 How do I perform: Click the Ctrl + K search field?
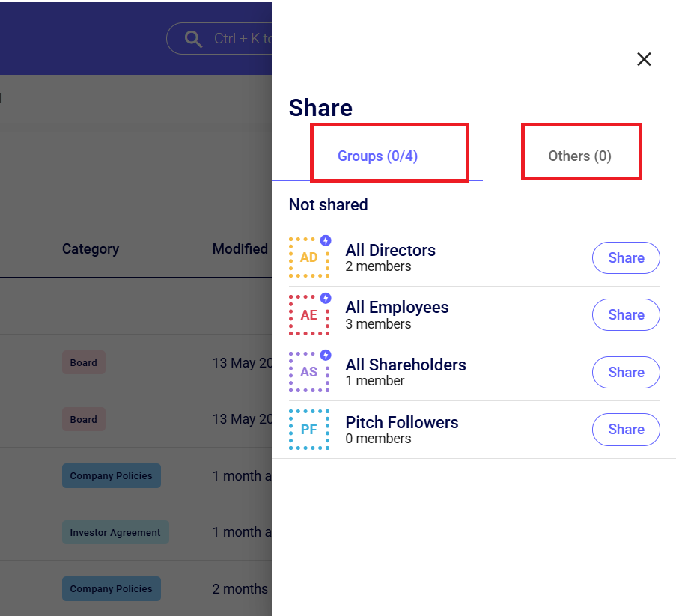[240, 39]
